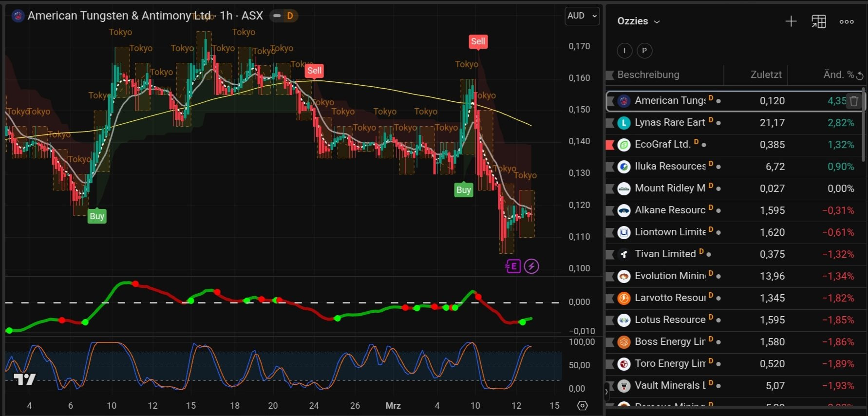The width and height of the screenshot is (868, 416).
Task: Open Boss Energy from the watchlist
Action: [x=669, y=342]
